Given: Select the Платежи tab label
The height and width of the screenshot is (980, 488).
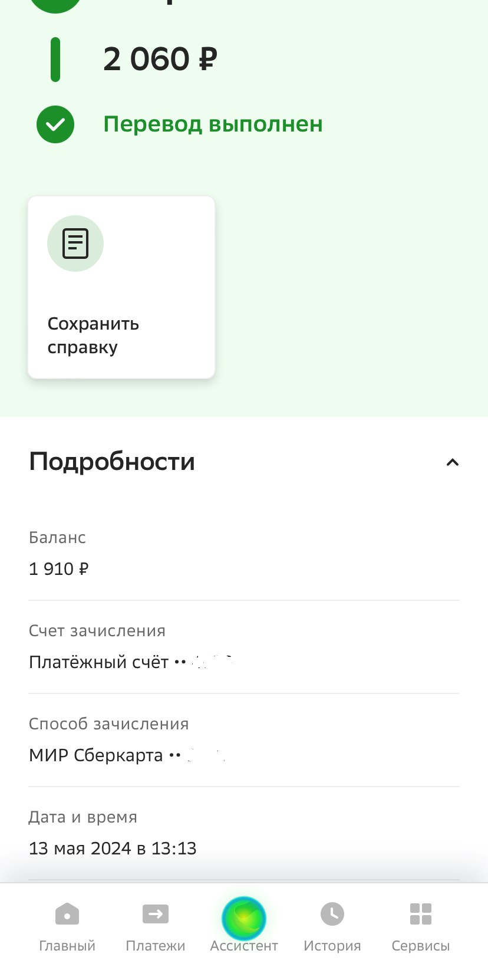Looking at the screenshot, I should 156,946.
